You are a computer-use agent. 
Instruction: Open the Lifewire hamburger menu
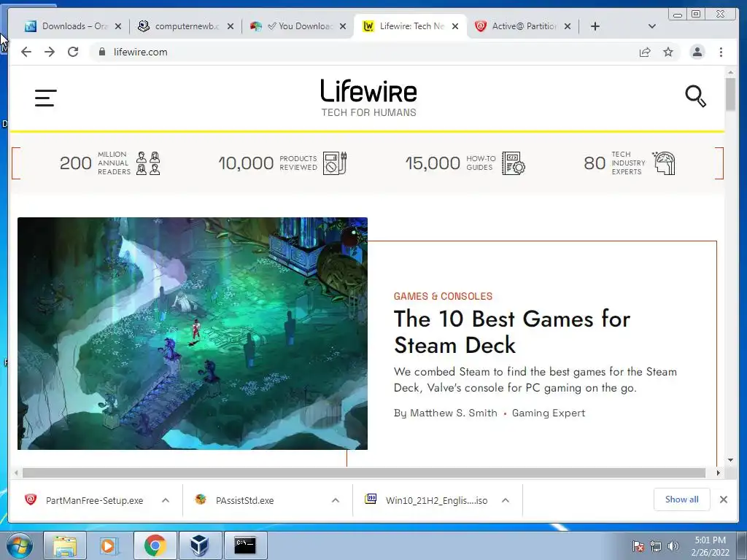point(46,98)
